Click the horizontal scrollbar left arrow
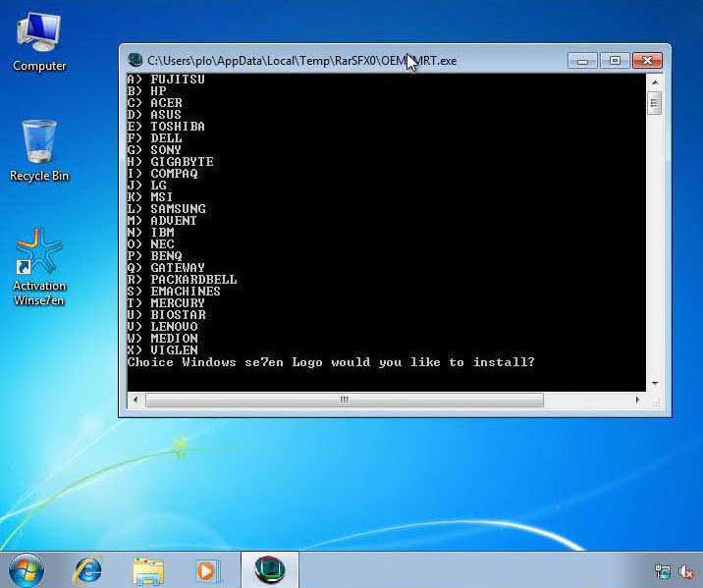703x588 pixels. [135, 400]
